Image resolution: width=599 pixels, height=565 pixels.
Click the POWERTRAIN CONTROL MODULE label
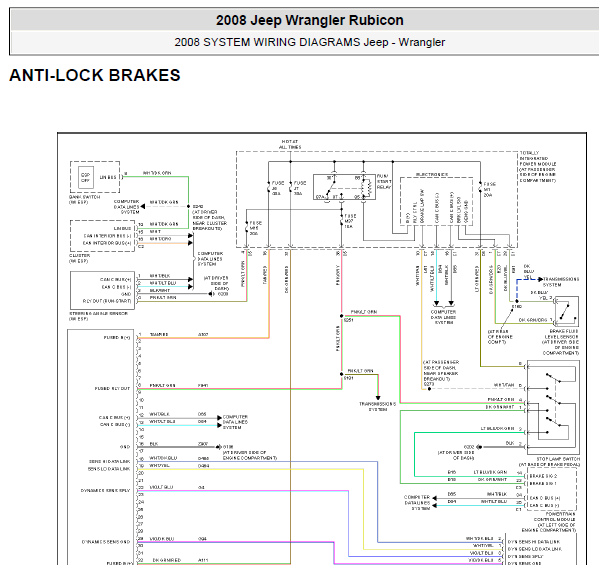tap(549, 522)
